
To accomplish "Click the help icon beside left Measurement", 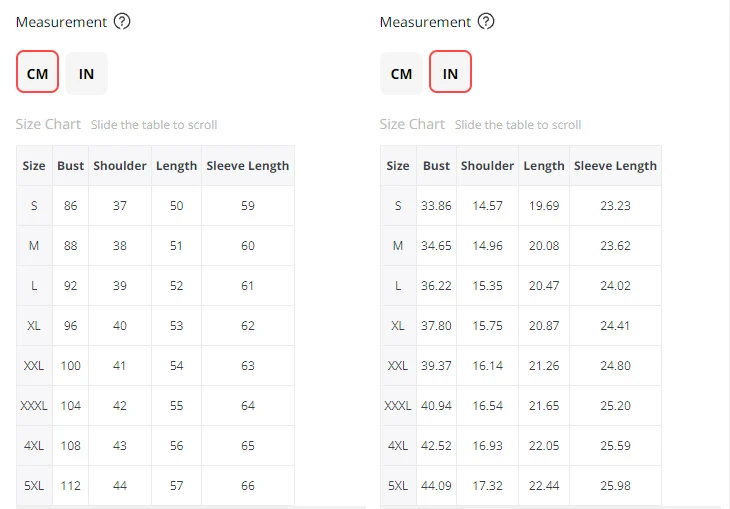I will (x=122, y=22).
